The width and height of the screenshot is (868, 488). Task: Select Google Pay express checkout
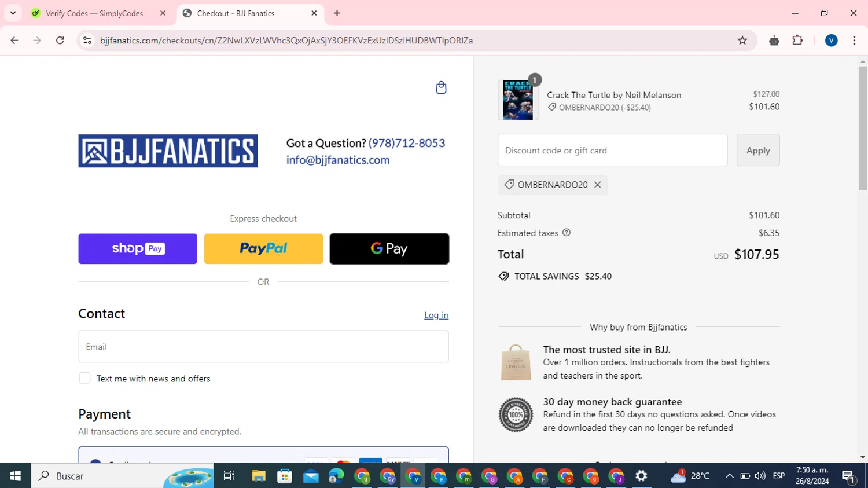click(x=389, y=249)
